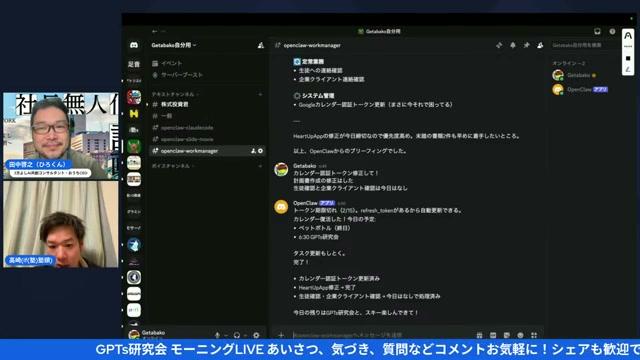Screen dimensions: 640x360
Task: Click the A text tool in overlay toolbar
Action: 628,36
